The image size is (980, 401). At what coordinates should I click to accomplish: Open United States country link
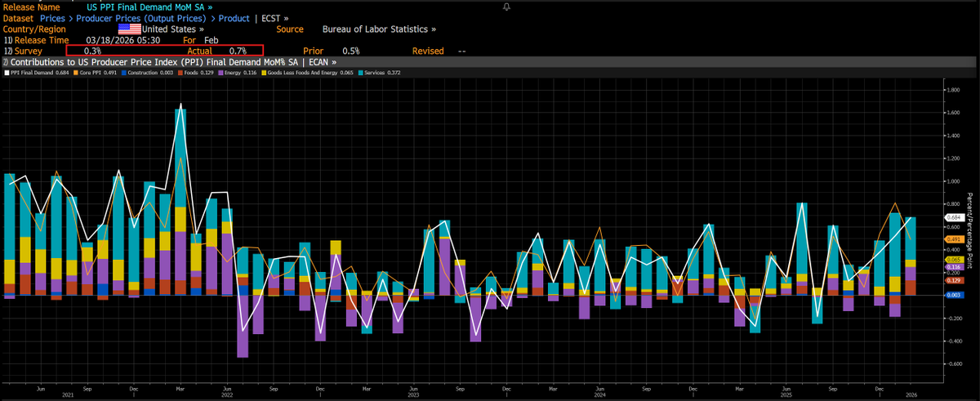[x=173, y=29]
